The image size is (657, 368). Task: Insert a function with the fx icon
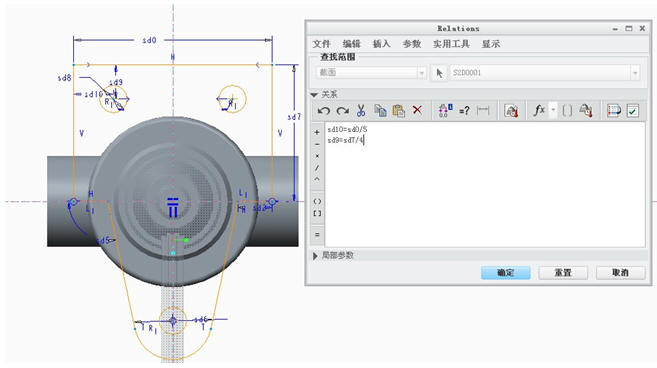(539, 111)
